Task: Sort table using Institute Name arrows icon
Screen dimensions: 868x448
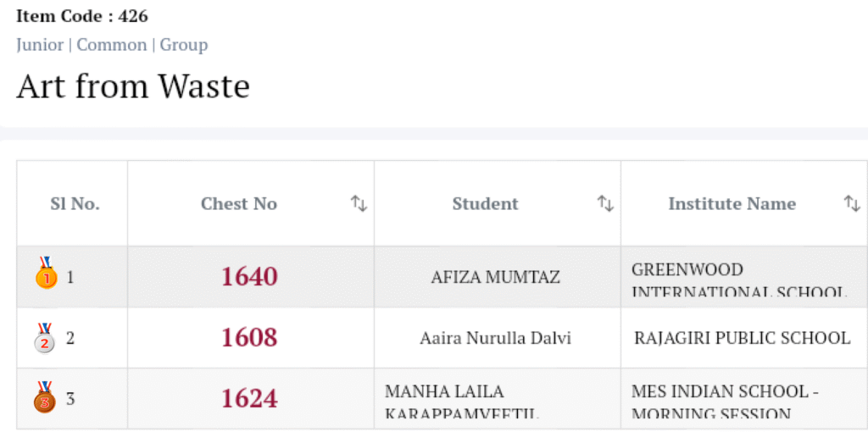Action: point(852,203)
